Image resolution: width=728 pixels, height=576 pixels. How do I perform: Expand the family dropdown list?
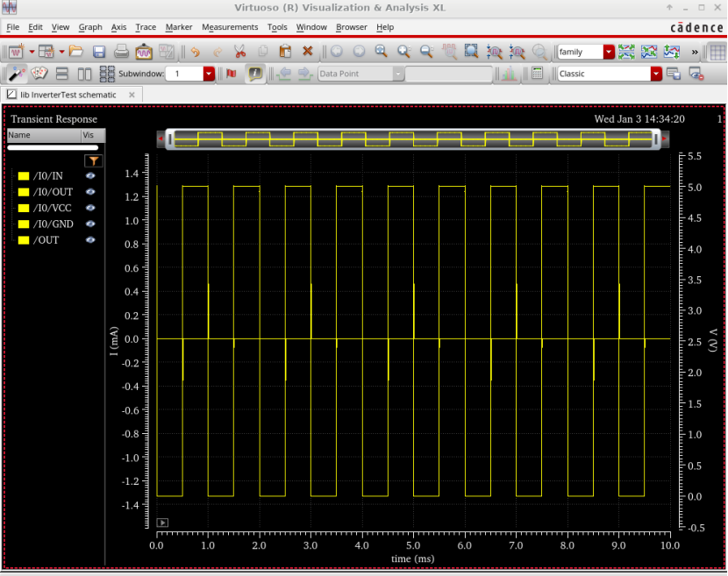(x=609, y=52)
